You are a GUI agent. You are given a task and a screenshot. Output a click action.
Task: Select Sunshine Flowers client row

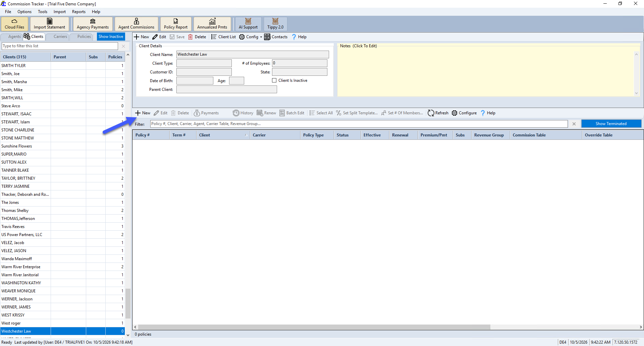pyautogui.click(x=62, y=146)
